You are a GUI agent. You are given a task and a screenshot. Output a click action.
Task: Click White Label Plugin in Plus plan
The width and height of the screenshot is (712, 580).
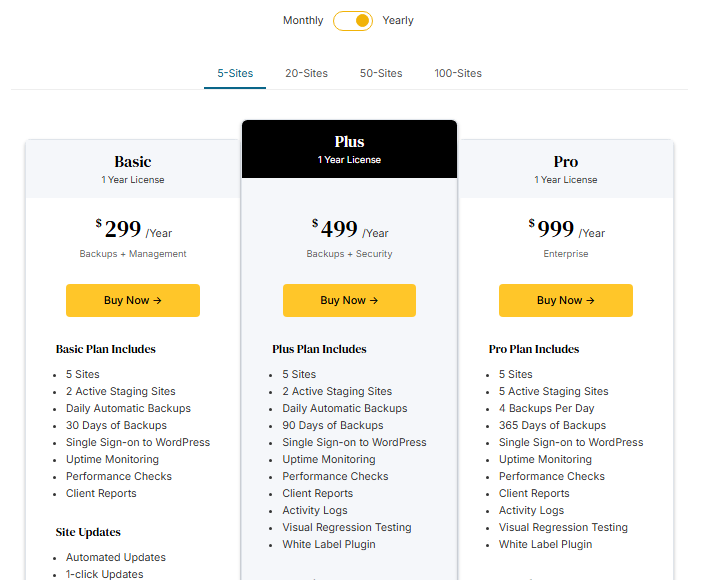coord(329,545)
